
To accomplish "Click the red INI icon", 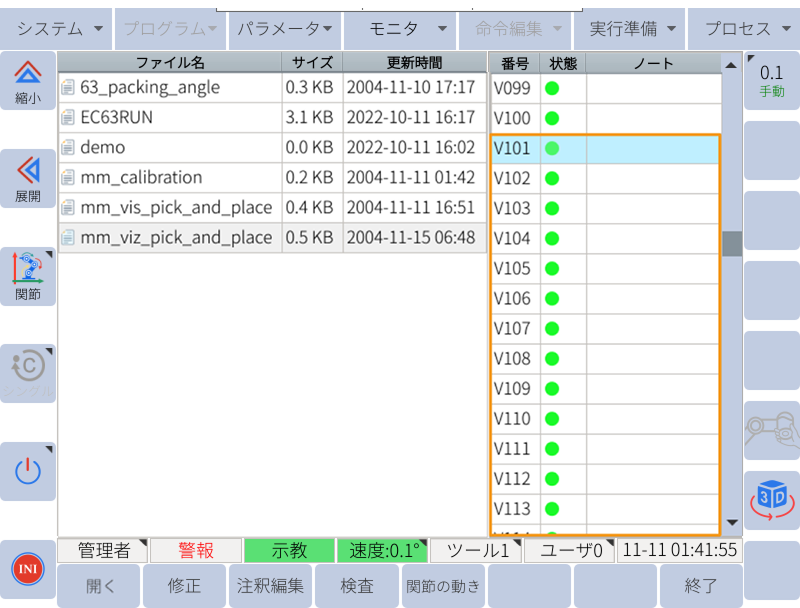I will [x=28, y=569].
